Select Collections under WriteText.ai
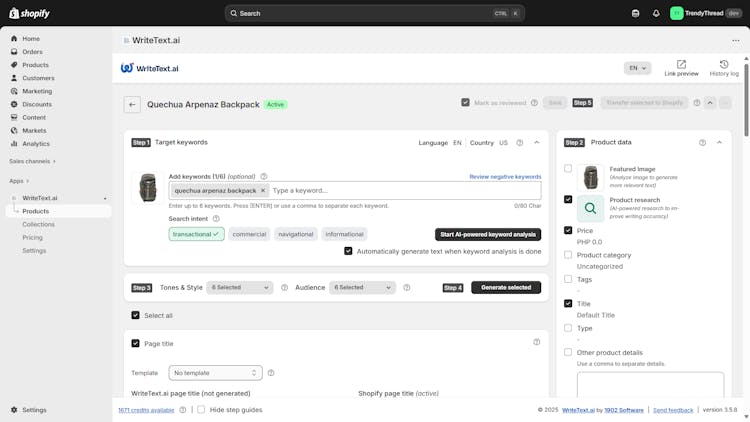The width and height of the screenshot is (750, 422). [x=39, y=224]
